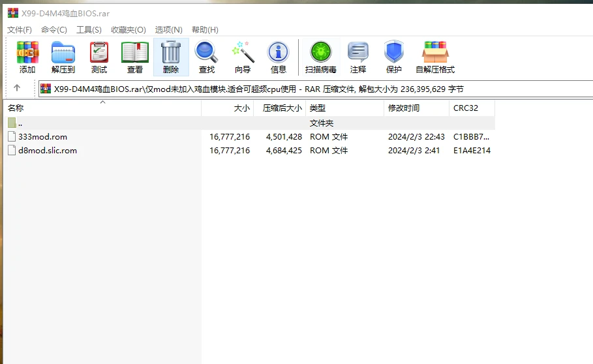This screenshot has width=593, height=364.
Task: Click CRC32 value C1BBB7...
Action: click(471, 137)
